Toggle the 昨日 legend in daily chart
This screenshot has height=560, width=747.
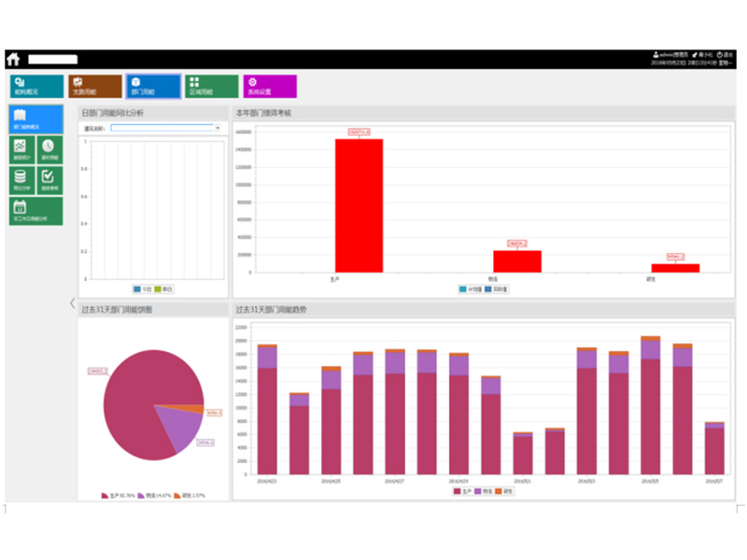tap(163, 289)
